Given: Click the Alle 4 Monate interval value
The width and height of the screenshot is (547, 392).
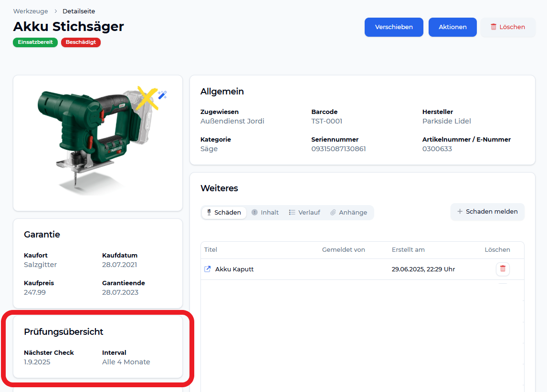Looking at the screenshot, I should [126, 362].
